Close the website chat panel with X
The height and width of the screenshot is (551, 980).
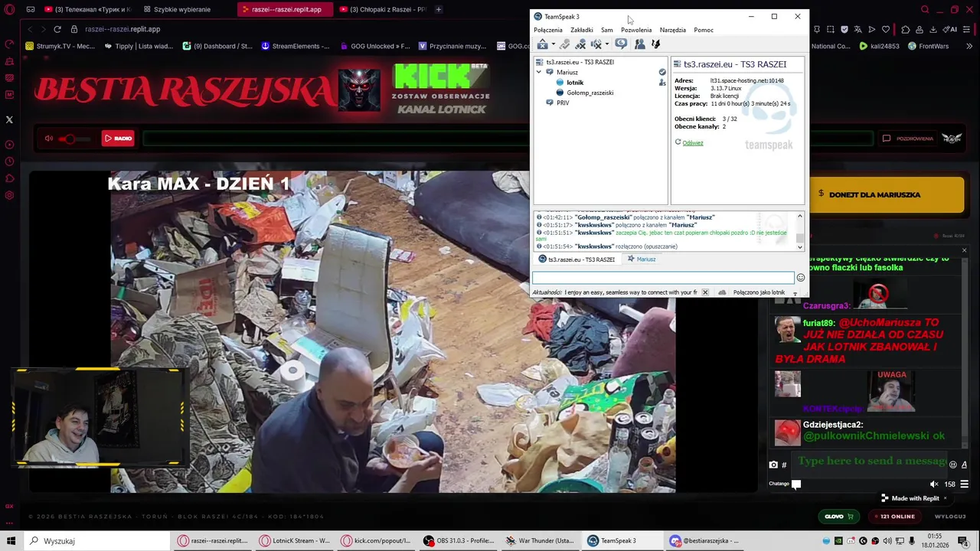click(964, 250)
